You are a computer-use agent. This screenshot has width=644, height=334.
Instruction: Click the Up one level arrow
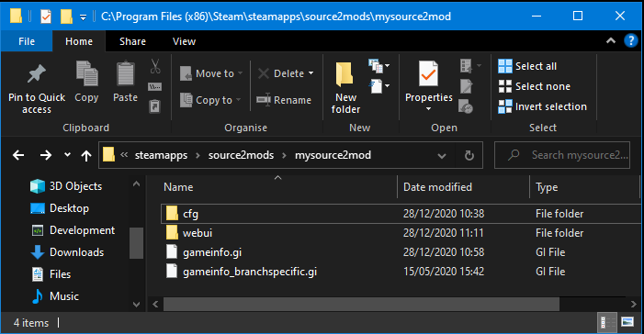[x=85, y=155]
